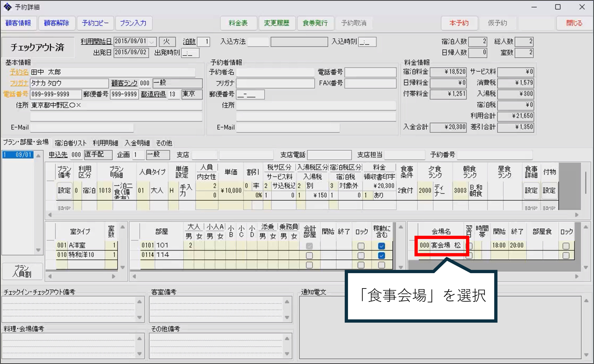Image resolution: width=594 pixels, height=364 pixels.
Task: Check the ロック box for room 114
Action: (361, 255)
